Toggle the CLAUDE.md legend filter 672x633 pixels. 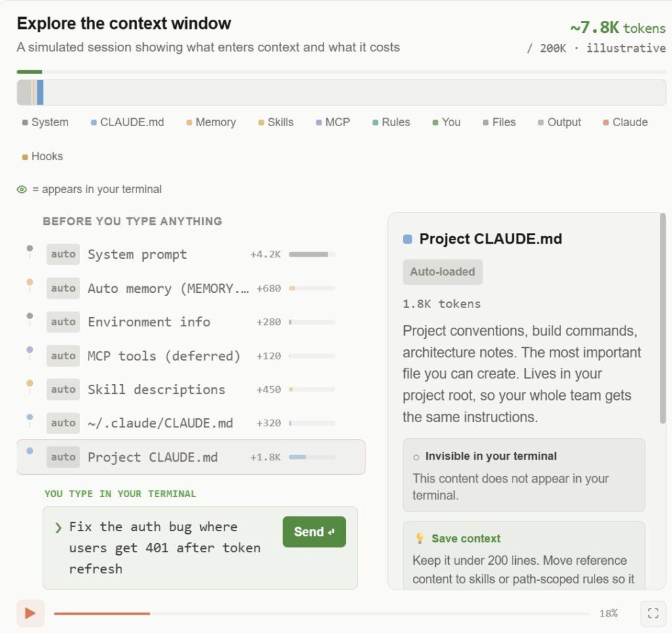pyautogui.click(x=128, y=122)
